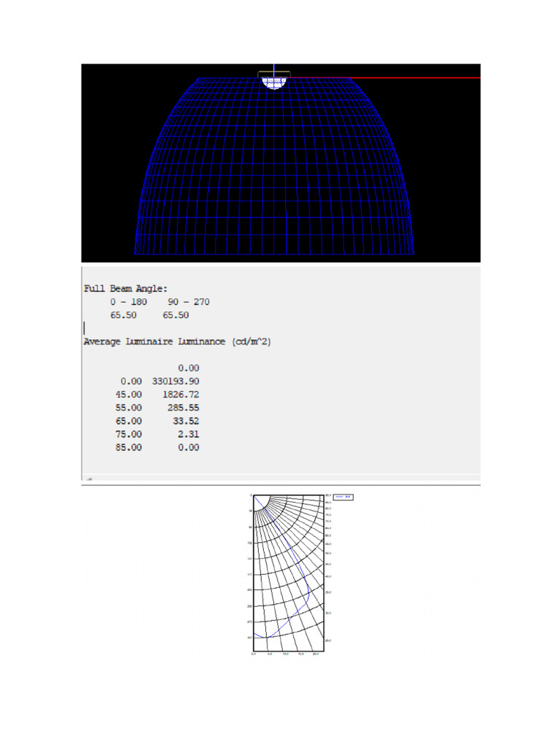
Task: Click the 65.00 angle row label
Action: pos(128,421)
